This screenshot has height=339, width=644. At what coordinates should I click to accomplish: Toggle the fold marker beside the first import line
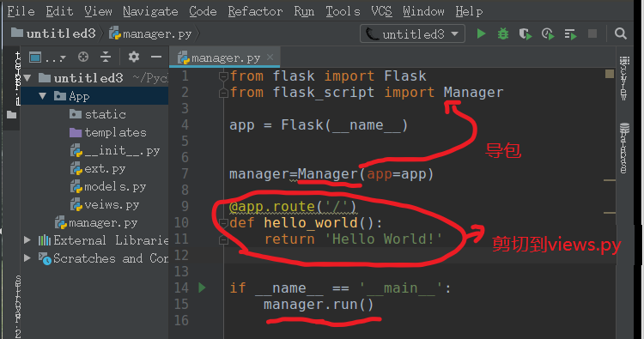point(223,76)
